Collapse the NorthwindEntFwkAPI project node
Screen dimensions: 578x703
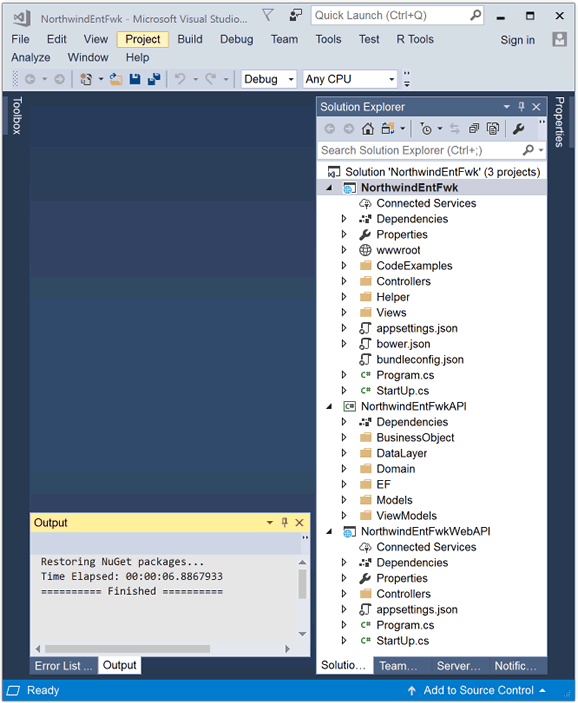pos(330,407)
